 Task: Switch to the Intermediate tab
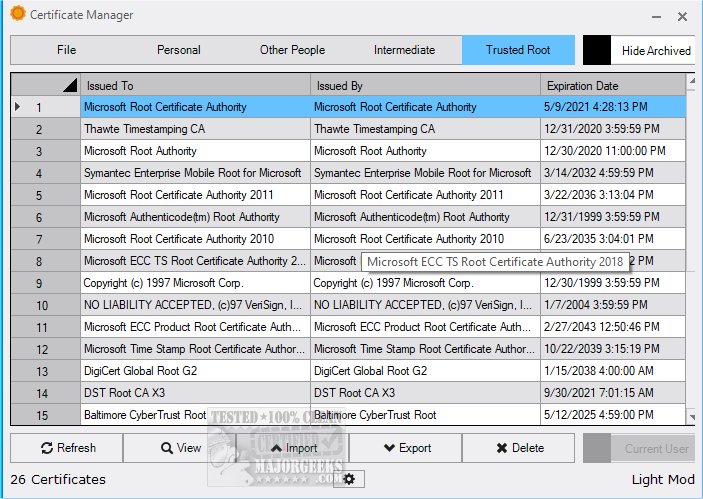point(404,50)
